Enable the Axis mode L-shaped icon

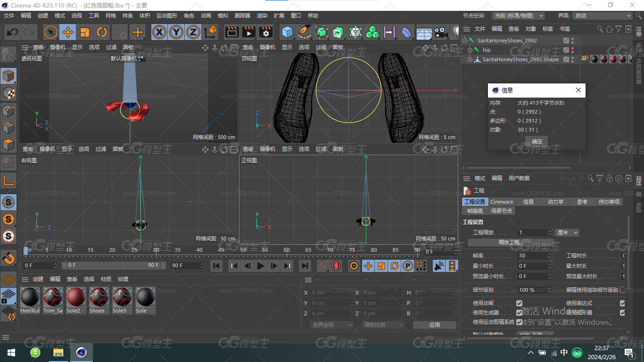pos(8,180)
